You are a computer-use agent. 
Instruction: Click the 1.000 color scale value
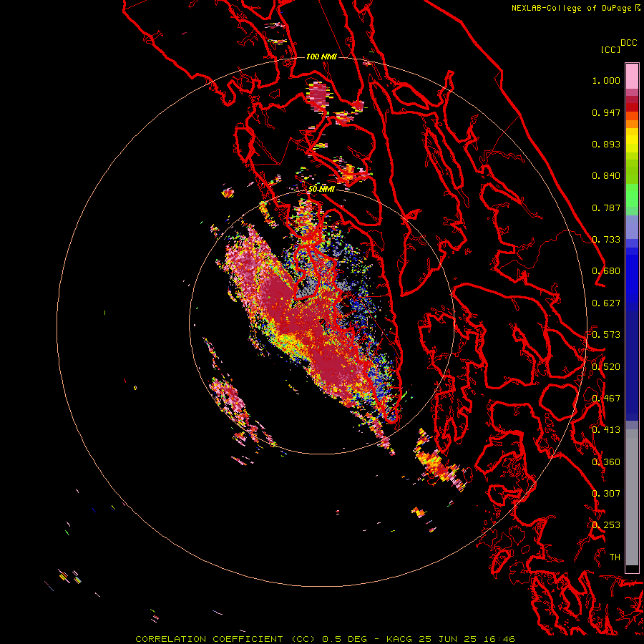tap(606, 80)
